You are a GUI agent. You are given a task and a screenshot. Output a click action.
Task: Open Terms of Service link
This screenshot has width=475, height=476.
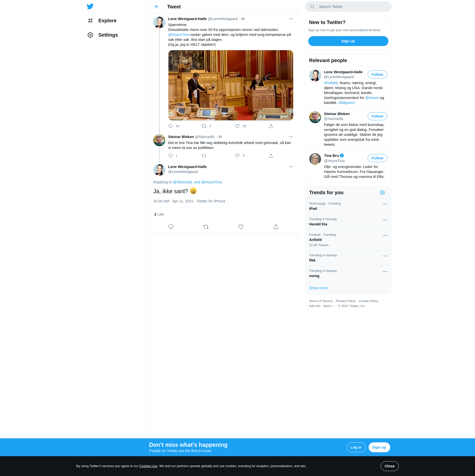pyautogui.click(x=321, y=301)
